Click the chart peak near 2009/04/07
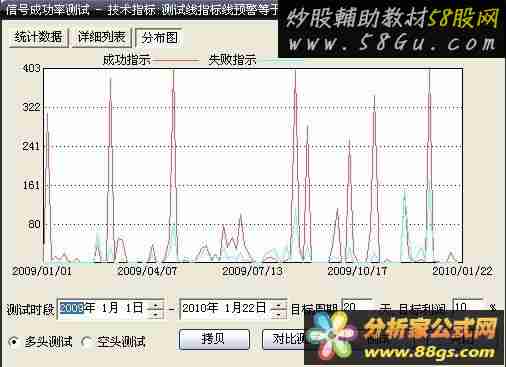 pyautogui.click(x=173, y=72)
